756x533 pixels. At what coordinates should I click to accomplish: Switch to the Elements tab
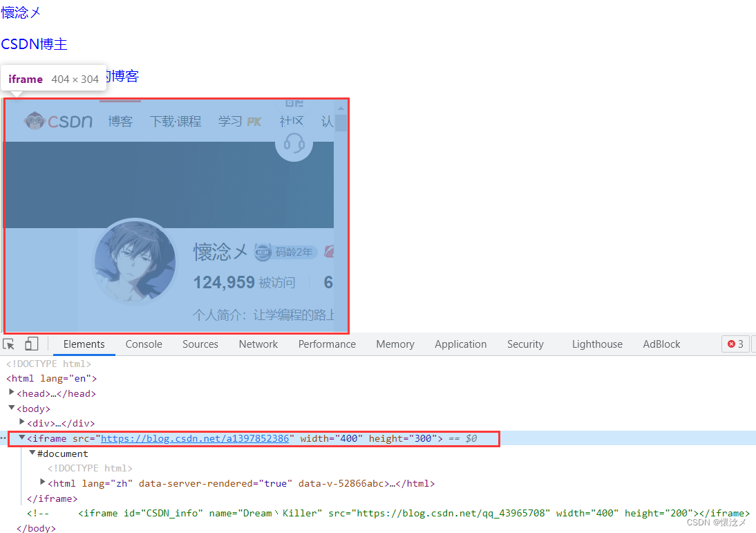click(x=84, y=344)
